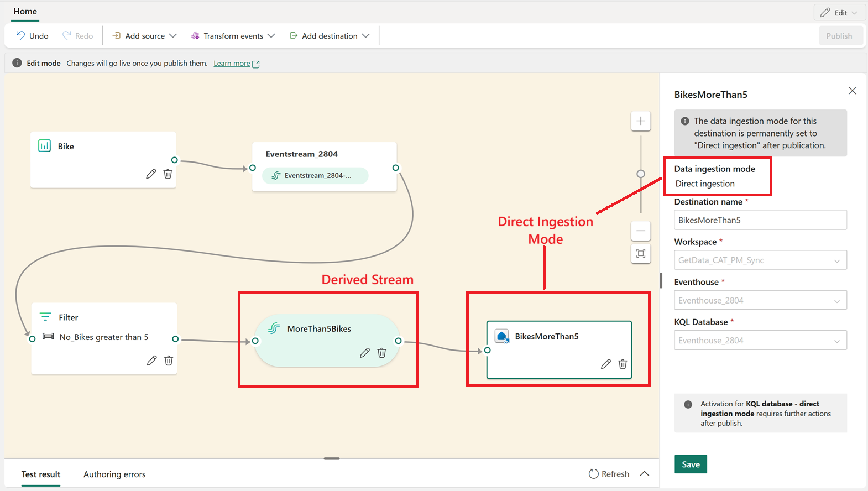Zoom in on the canvas
868x491 pixels.
click(641, 121)
